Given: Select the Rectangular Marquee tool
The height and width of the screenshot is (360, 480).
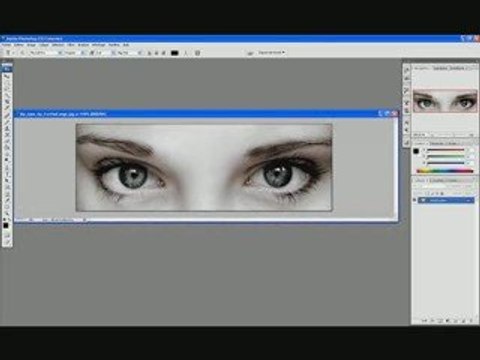Looking at the screenshot, I should click(x=7, y=82).
